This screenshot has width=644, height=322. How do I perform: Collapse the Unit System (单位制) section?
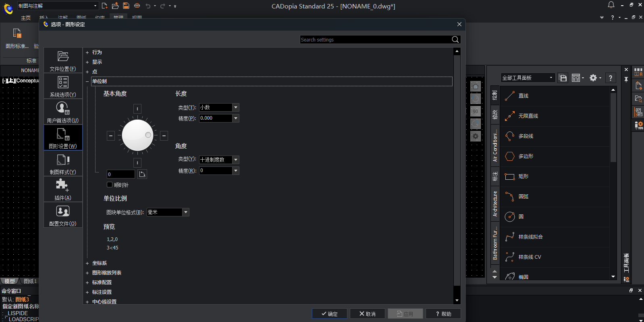87,81
